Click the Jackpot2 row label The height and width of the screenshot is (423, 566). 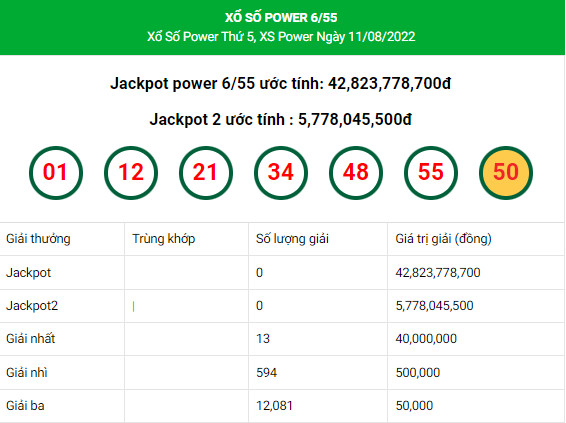click(32, 306)
